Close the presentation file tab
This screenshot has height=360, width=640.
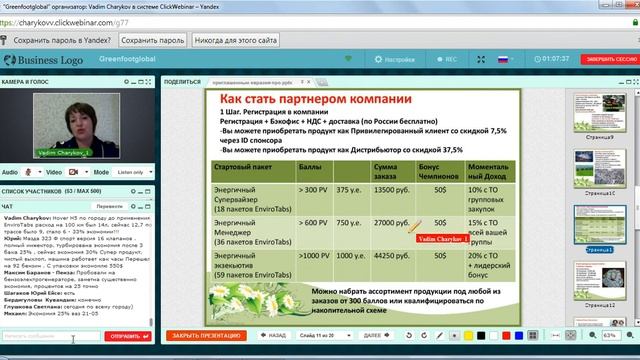click(309, 82)
